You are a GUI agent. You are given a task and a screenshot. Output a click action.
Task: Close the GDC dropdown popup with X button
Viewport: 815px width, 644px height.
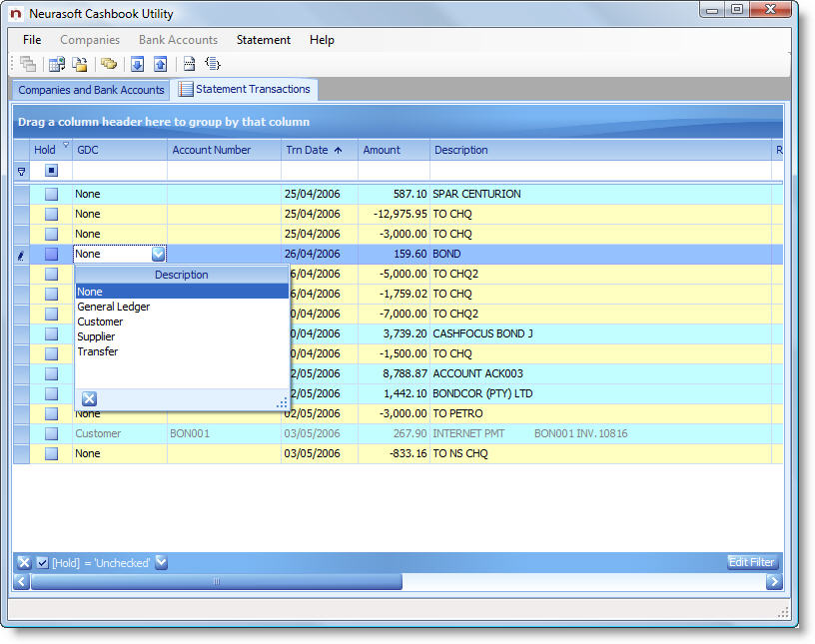click(89, 399)
